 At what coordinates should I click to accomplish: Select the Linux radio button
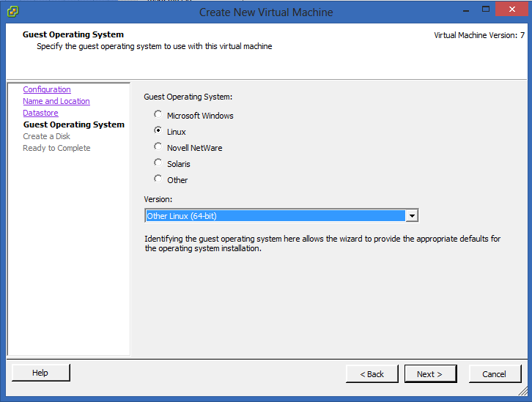tap(158, 130)
